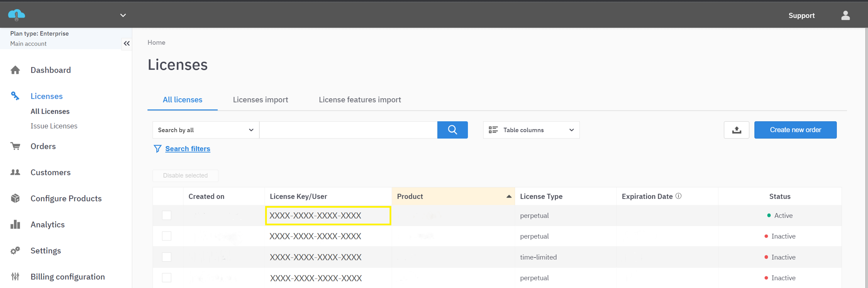
Task: Click the blue search magnifier button
Action: coord(452,130)
